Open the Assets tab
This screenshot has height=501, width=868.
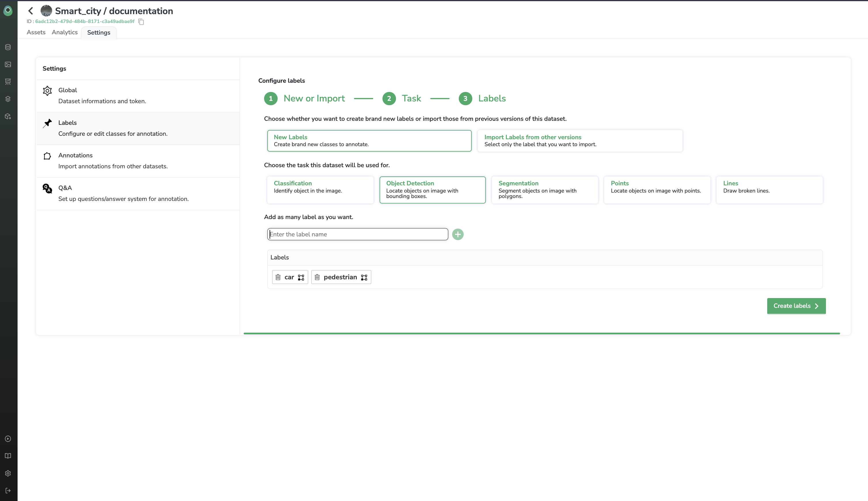tap(36, 32)
